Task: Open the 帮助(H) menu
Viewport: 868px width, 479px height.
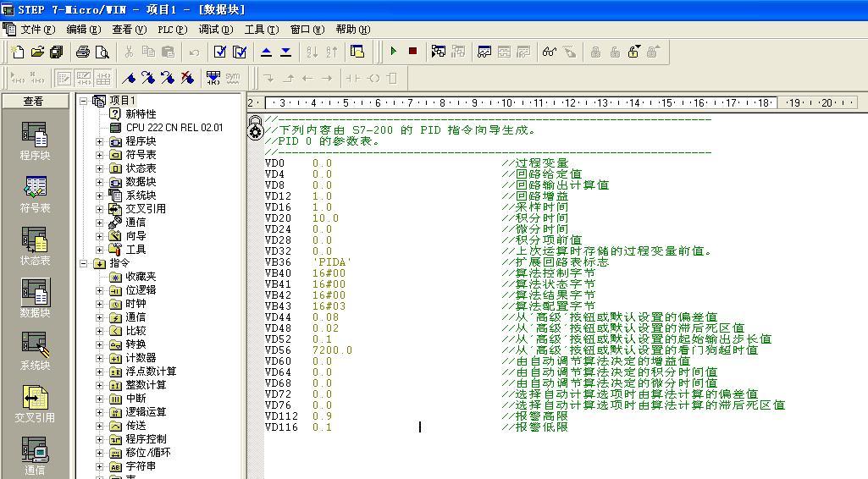Action: click(352, 30)
